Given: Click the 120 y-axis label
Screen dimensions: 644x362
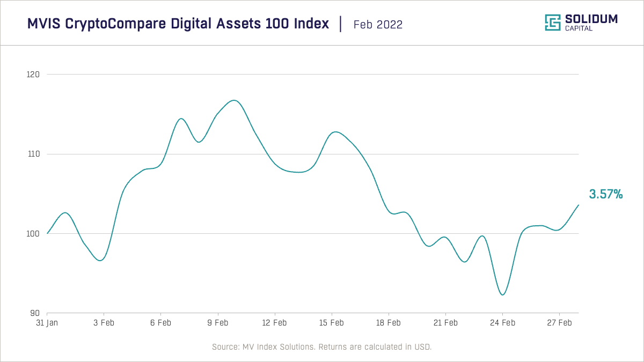Looking at the screenshot, I should tap(35, 75).
